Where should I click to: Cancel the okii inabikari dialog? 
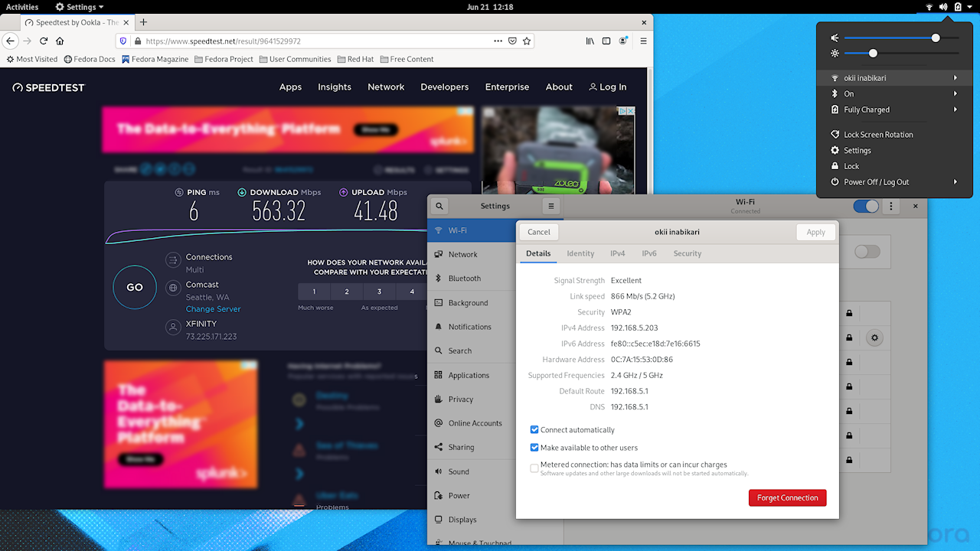(x=539, y=232)
